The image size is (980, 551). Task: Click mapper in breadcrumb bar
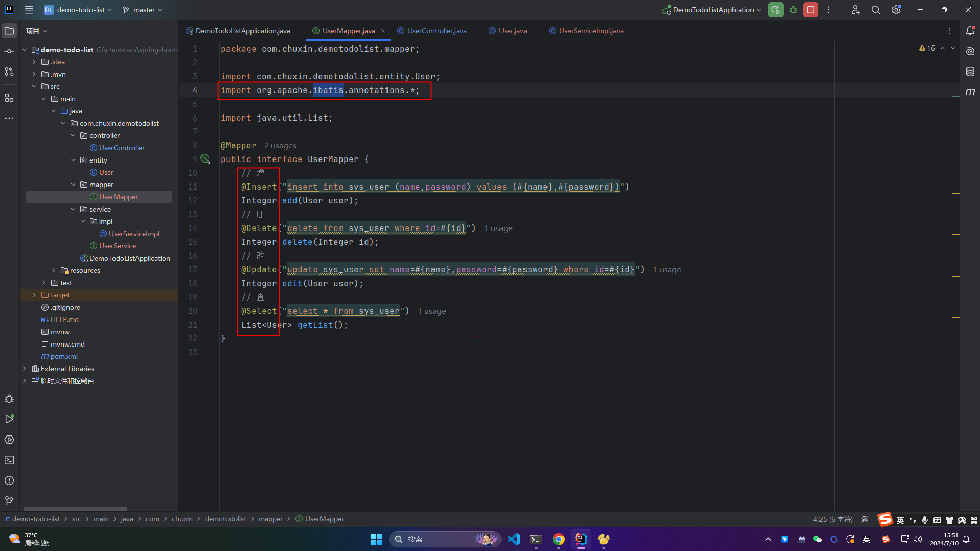[270, 519]
